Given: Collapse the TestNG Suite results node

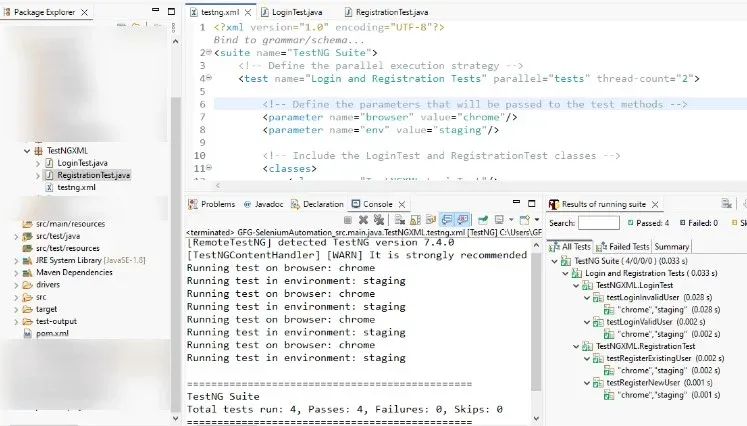Looking at the screenshot, I should [x=555, y=261].
